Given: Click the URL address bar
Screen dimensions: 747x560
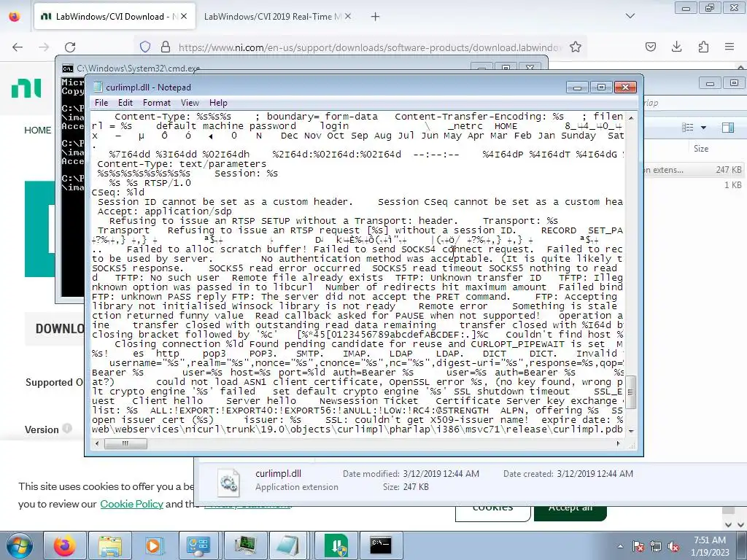Looking at the screenshot, I should (x=369, y=47).
